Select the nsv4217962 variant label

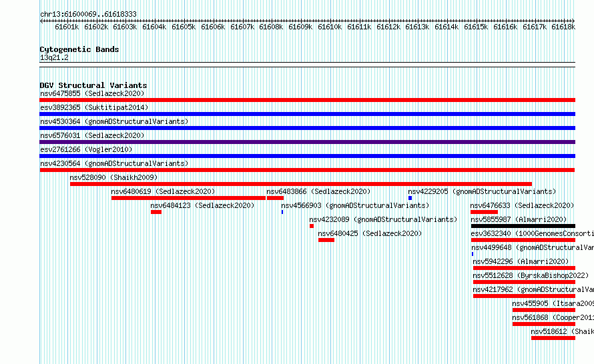[533, 289]
